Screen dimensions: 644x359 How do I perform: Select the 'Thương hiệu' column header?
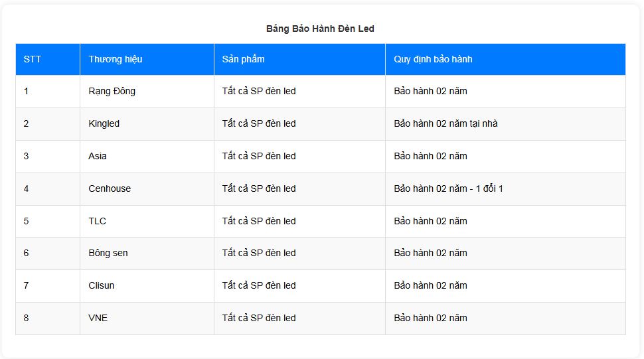click(x=116, y=59)
